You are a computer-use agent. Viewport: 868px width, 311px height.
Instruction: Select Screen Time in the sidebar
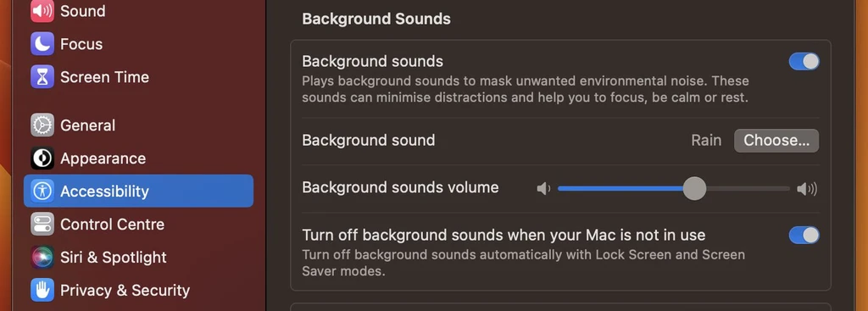coord(104,77)
